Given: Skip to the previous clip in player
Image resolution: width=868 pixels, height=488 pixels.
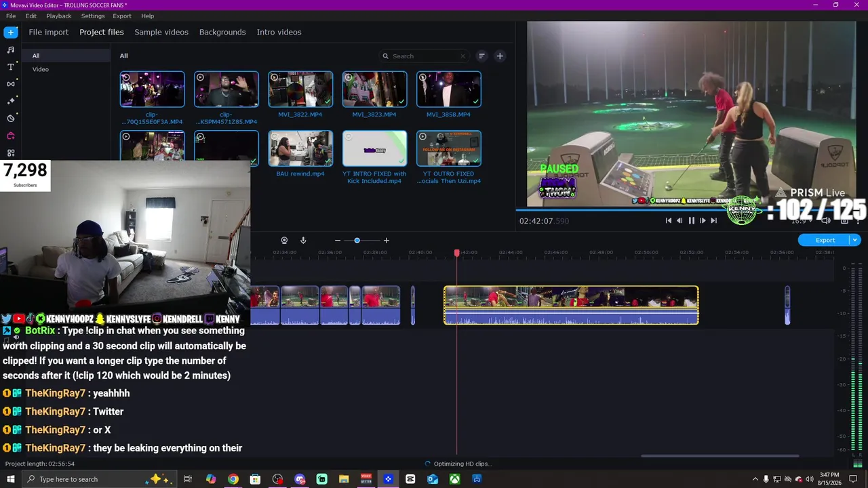Looking at the screenshot, I should [669, 220].
